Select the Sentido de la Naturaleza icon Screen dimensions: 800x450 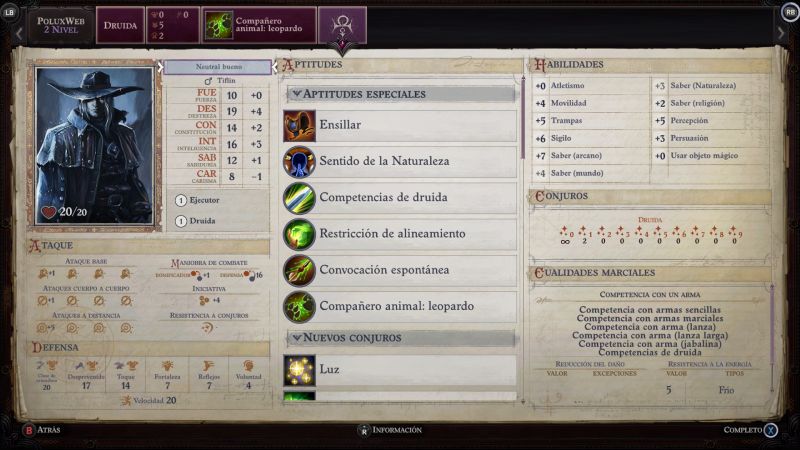[x=299, y=162]
